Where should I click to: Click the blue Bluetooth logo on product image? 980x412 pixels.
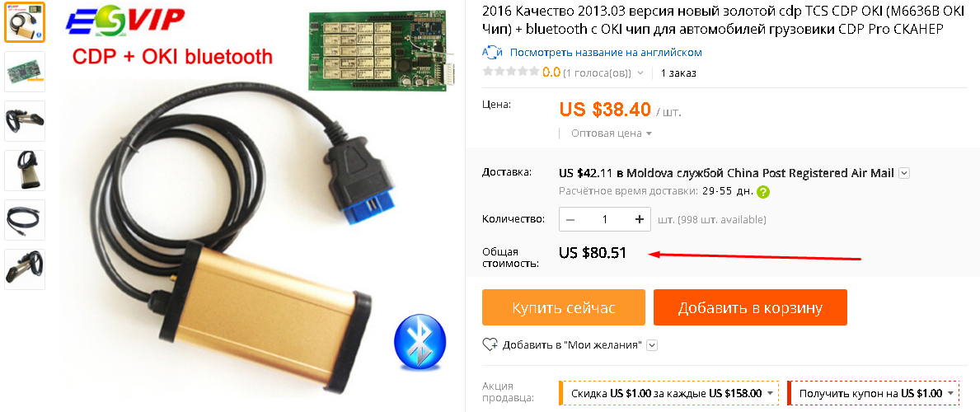[x=420, y=342]
